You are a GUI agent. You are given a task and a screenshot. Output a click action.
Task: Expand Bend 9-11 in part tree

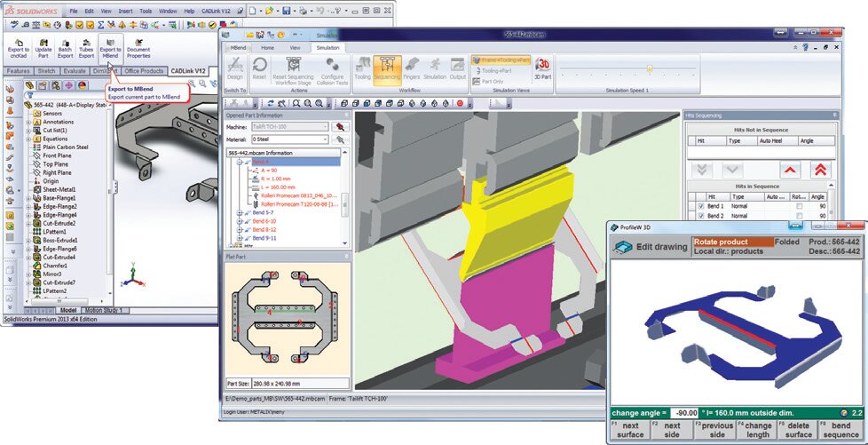point(239,238)
